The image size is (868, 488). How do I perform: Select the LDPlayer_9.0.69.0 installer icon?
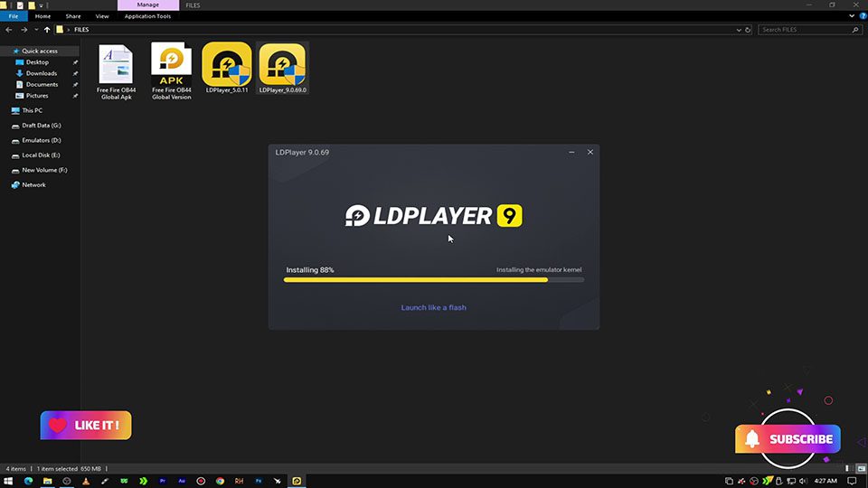pyautogui.click(x=282, y=64)
